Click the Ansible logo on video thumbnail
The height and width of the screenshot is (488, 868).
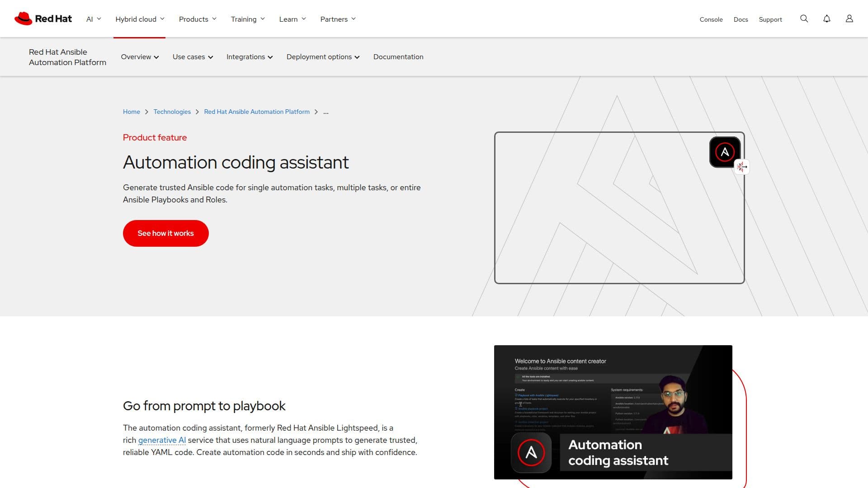point(531,452)
